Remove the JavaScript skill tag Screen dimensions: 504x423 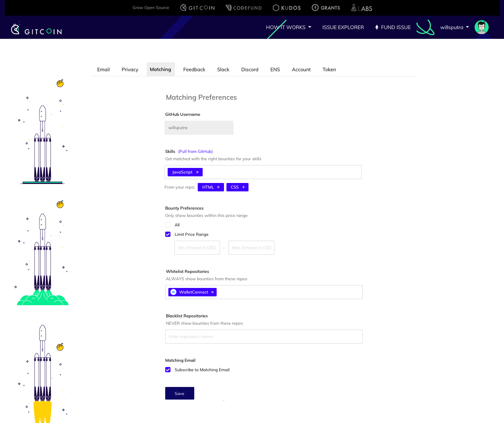tap(197, 172)
